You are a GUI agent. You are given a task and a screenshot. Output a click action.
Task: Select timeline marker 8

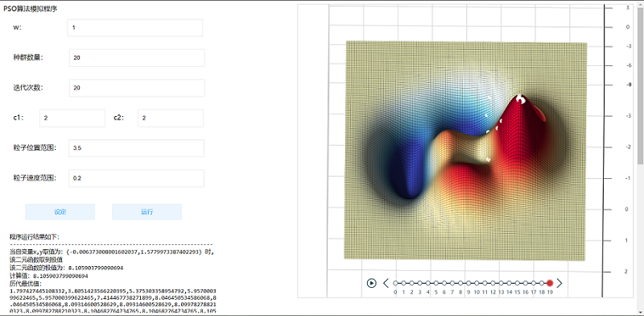click(460, 283)
